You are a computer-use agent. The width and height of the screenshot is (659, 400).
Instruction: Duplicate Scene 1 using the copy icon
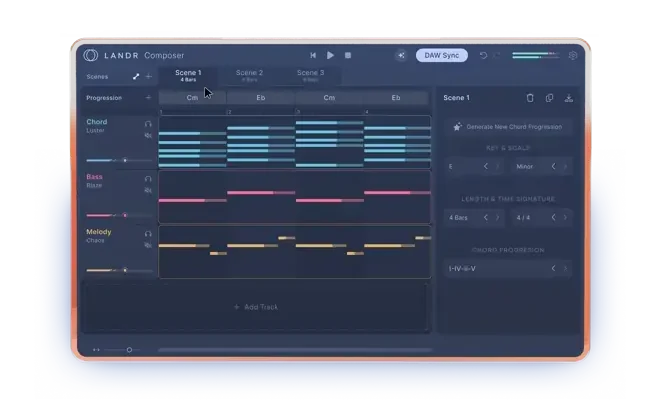(549, 98)
